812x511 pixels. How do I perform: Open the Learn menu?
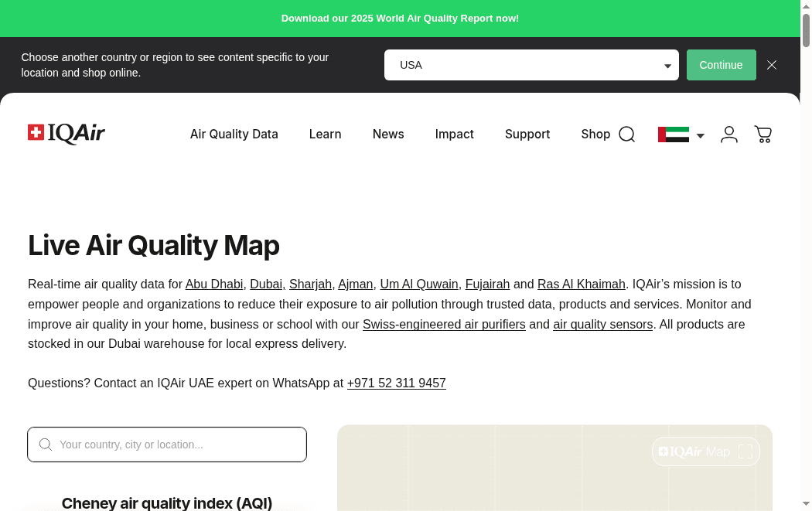326,134
